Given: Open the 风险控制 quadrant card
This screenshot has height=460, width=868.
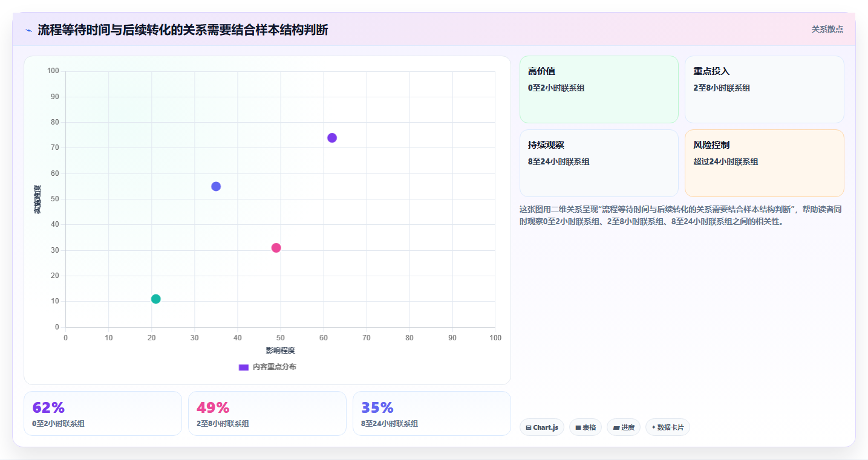Looking at the screenshot, I should click(764, 163).
